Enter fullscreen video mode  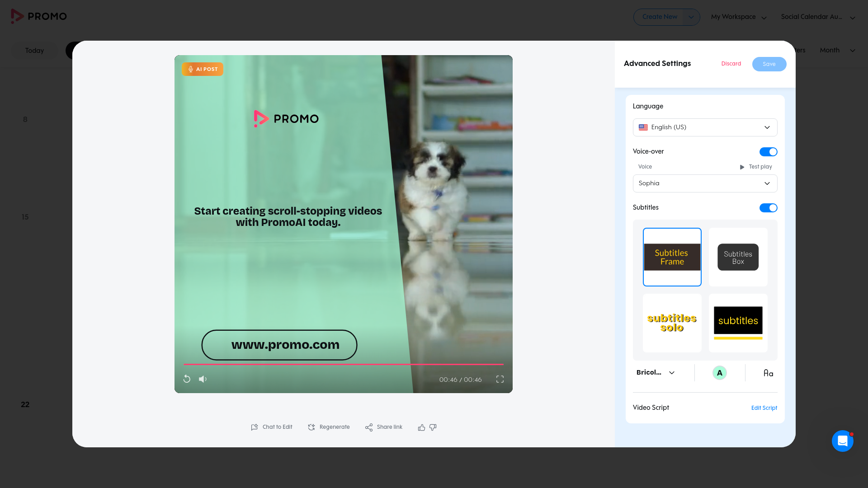click(500, 379)
